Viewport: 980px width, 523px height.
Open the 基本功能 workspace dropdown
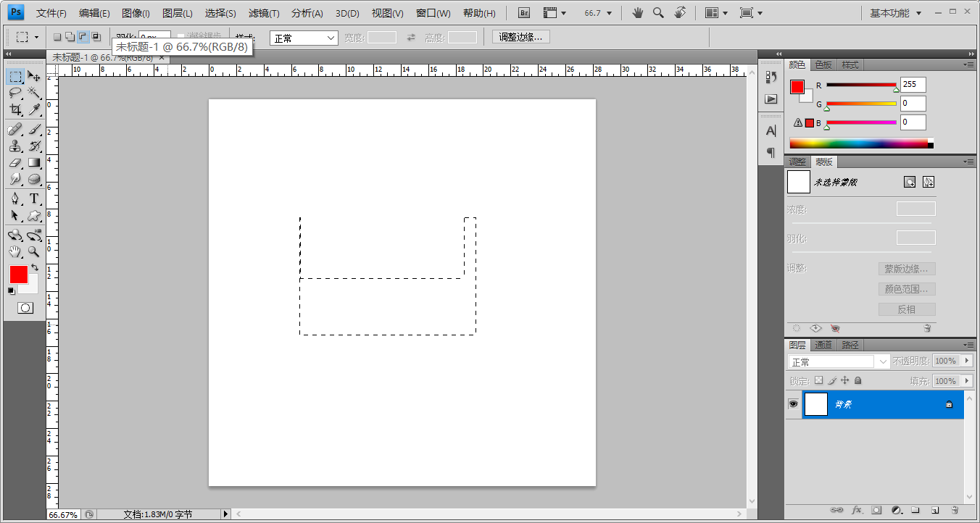point(896,13)
